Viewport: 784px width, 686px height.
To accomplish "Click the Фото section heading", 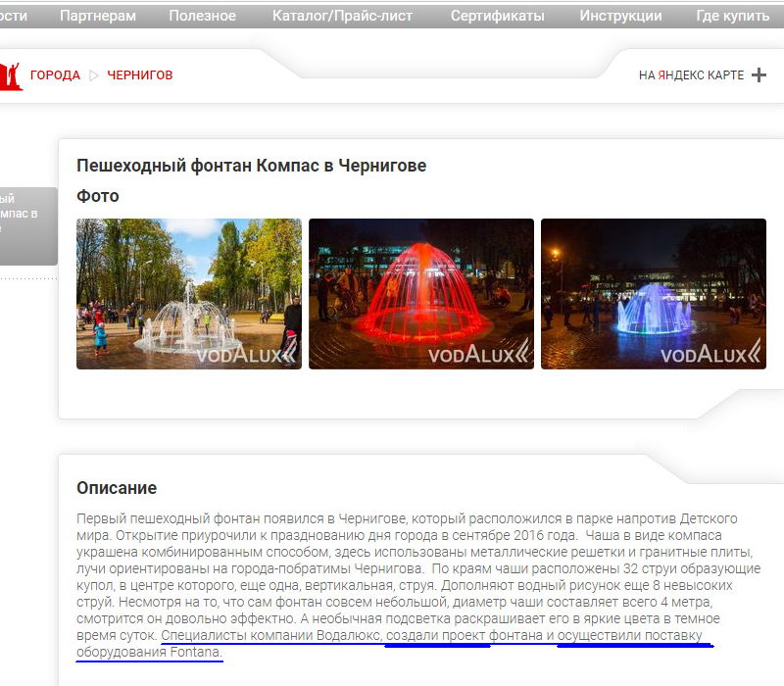I will pyautogui.click(x=98, y=196).
